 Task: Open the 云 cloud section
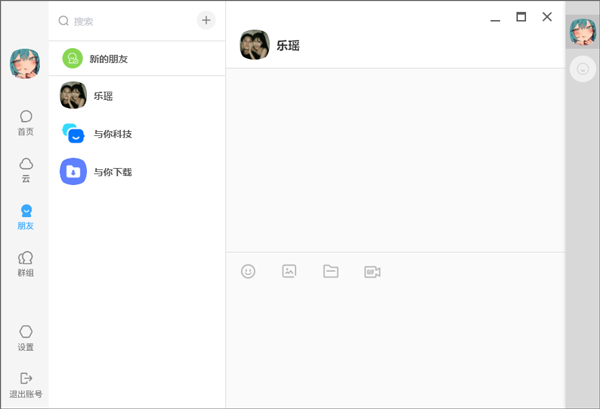[26, 170]
